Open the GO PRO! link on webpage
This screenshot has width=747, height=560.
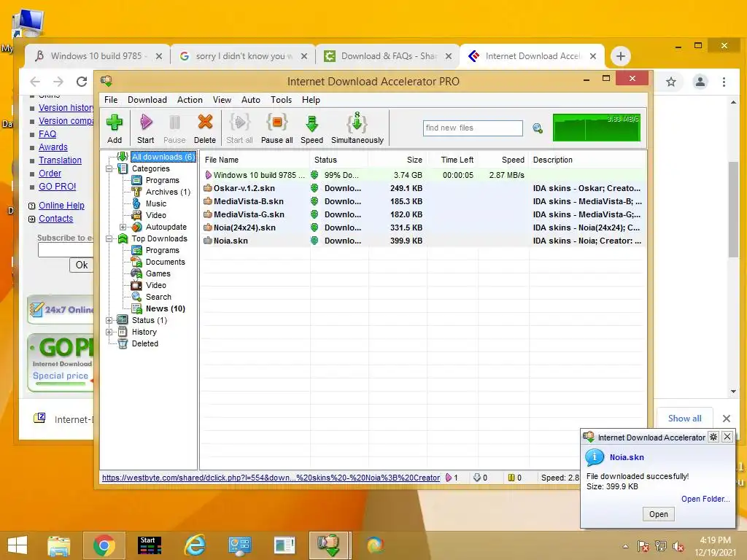pyautogui.click(x=57, y=187)
